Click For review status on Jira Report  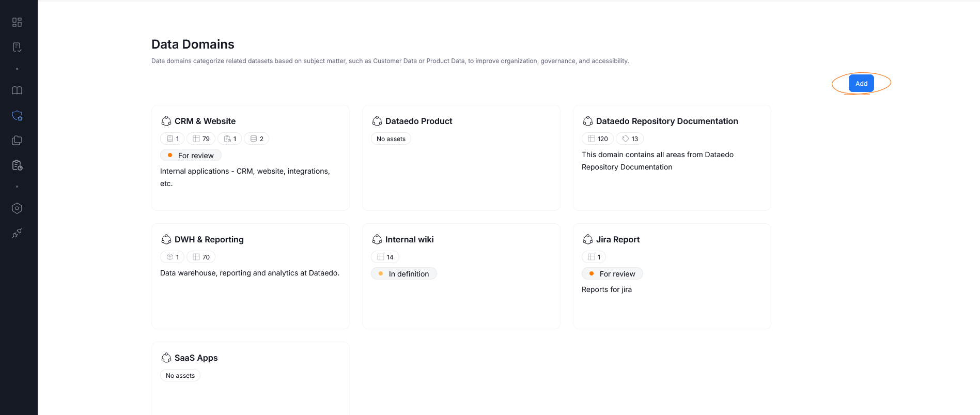point(613,274)
